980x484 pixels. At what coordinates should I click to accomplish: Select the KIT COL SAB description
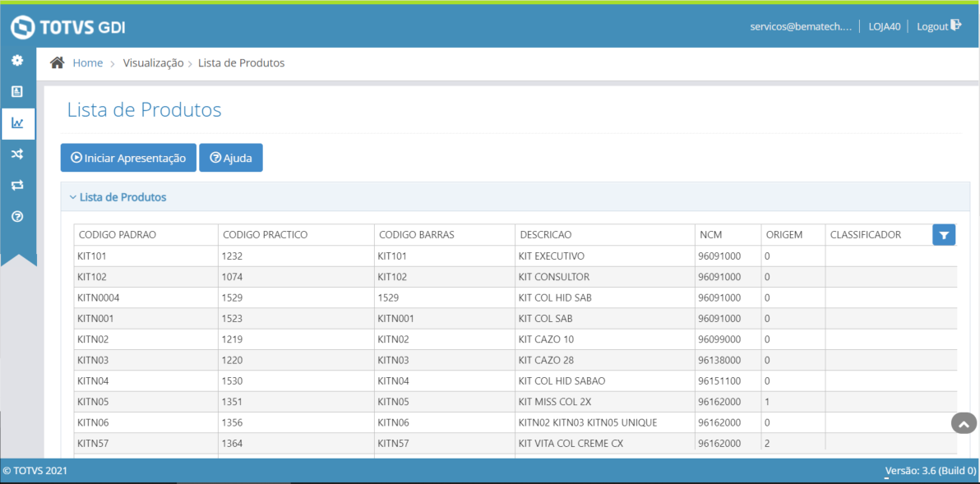coord(605,319)
